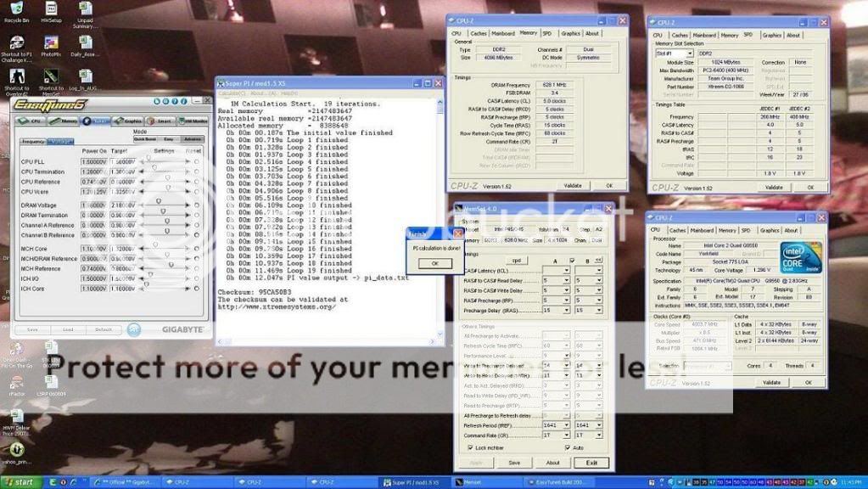Select the LSRP 060809 file icon
The height and width of the screenshot is (489, 868).
click(x=52, y=385)
